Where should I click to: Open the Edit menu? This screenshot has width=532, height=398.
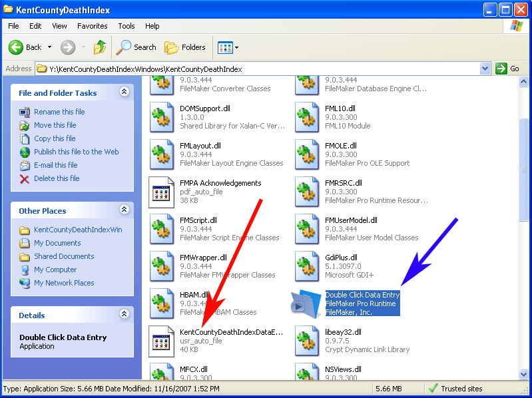pos(35,26)
